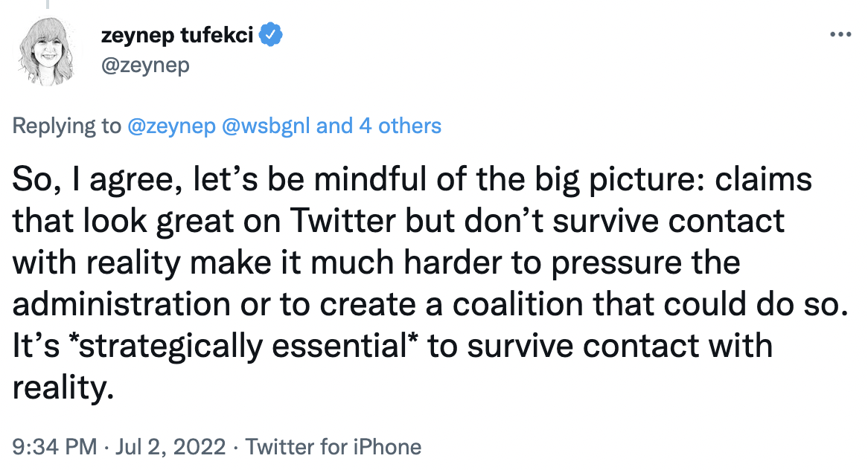Click the 'Twitter for iPhone' source label
The height and width of the screenshot is (470, 868).
click(x=333, y=446)
